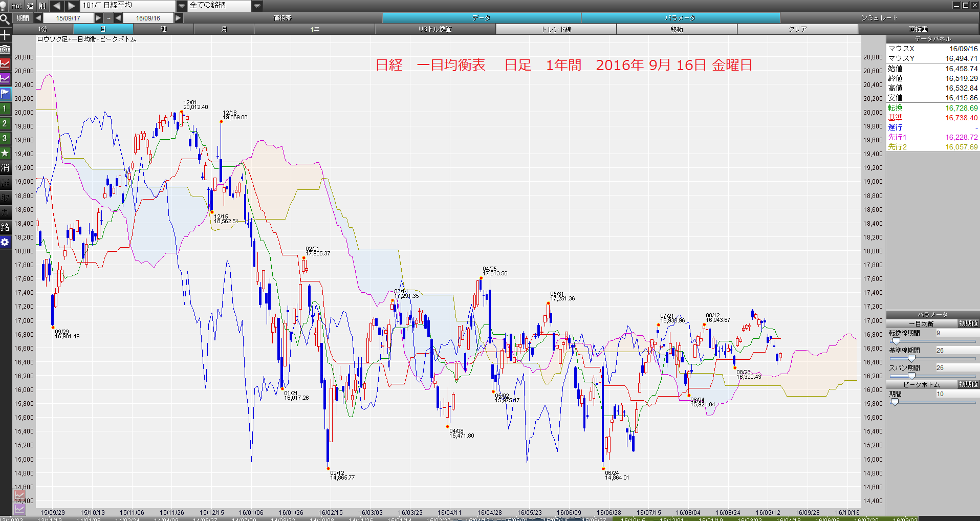Click the faded purple chart icon at lower left
Screen dimensions: 980x521
(19, 508)
